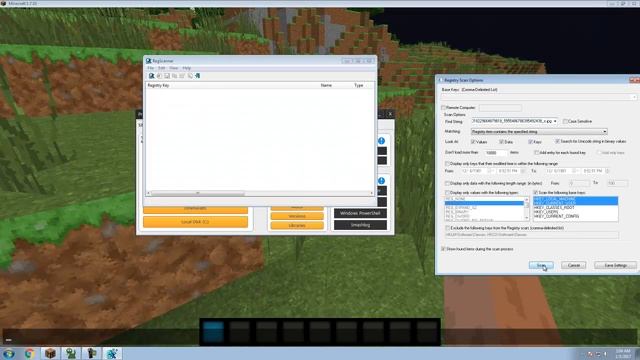Viewport: 640px width, 360px height.
Task: Open the RegScanner File menu
Action: pos(151,68)
